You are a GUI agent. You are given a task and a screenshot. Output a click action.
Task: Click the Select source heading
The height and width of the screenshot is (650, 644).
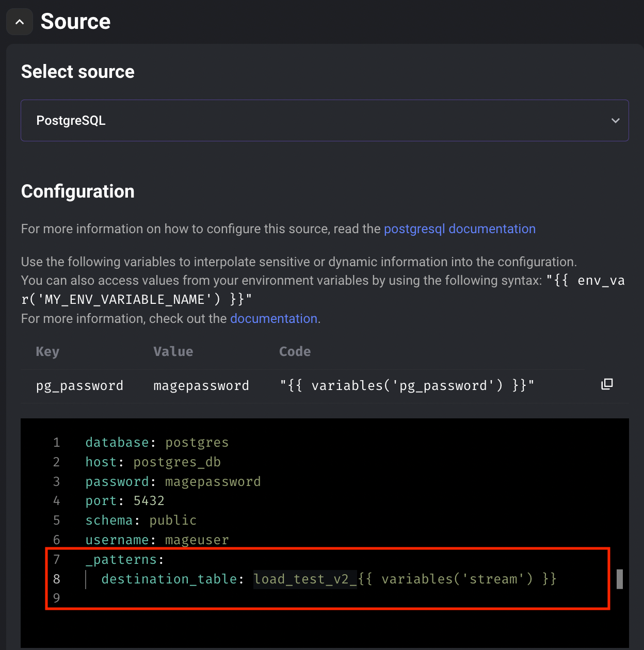click(78, 72)
